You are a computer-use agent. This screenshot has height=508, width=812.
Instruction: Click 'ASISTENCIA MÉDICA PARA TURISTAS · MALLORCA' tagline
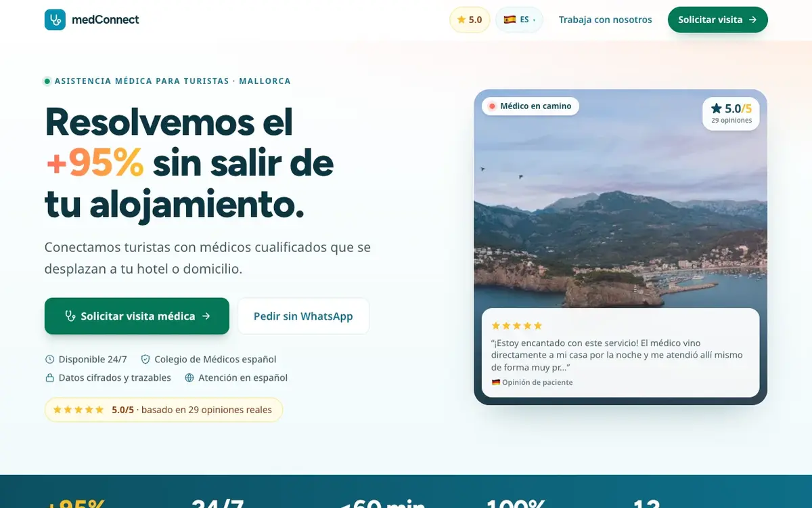coord(173,81)
